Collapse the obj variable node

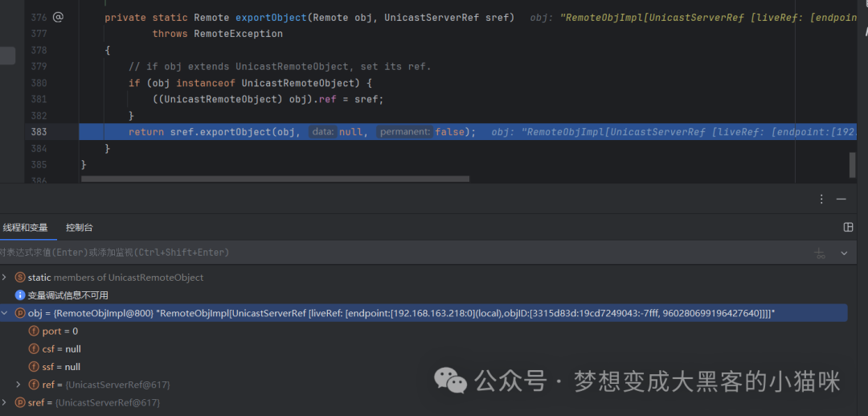(x=5, y=313)
